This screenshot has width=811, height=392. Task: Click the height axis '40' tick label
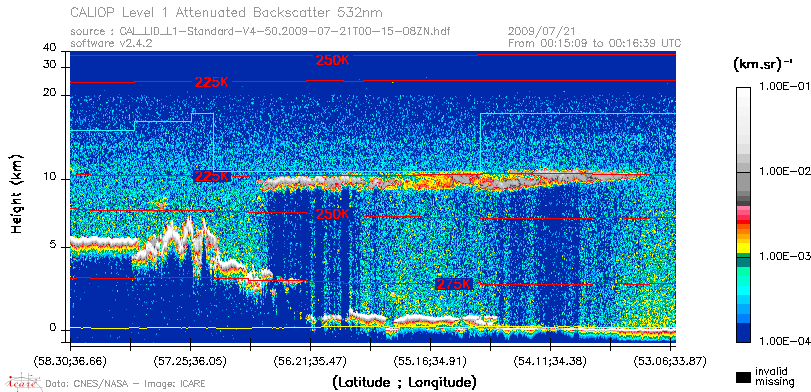[50, 48]
